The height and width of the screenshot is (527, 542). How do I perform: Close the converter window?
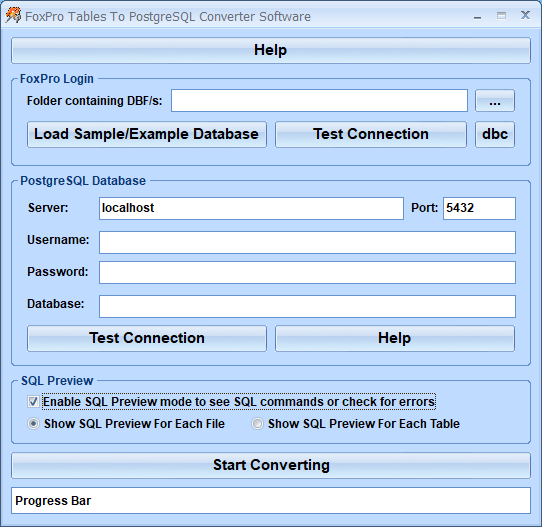(525, 15)
